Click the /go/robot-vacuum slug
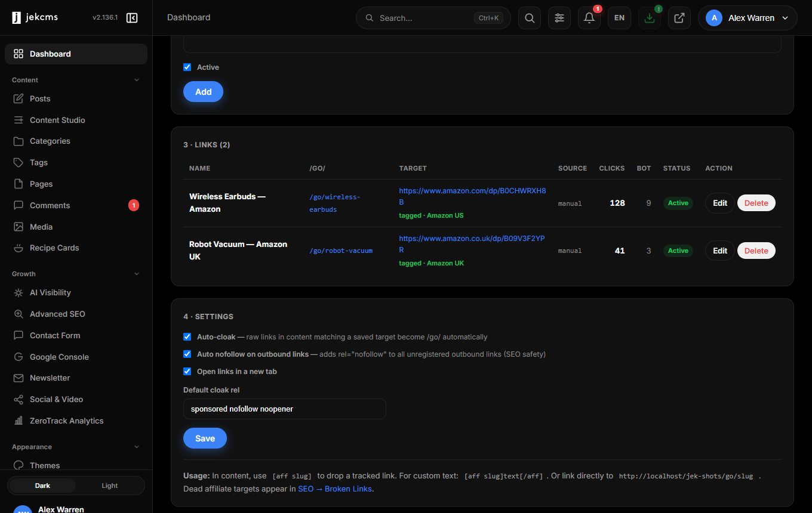Screen dimensions: 812x513 click(341, 251)
